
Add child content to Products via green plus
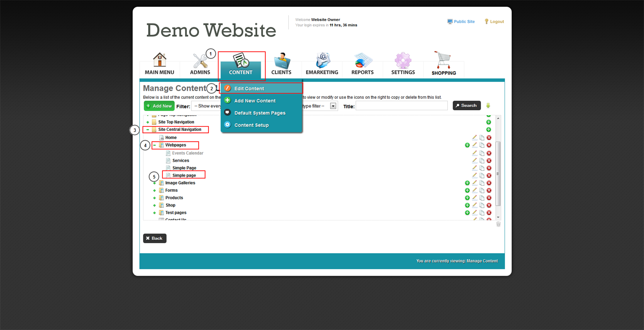coord(467,198)
